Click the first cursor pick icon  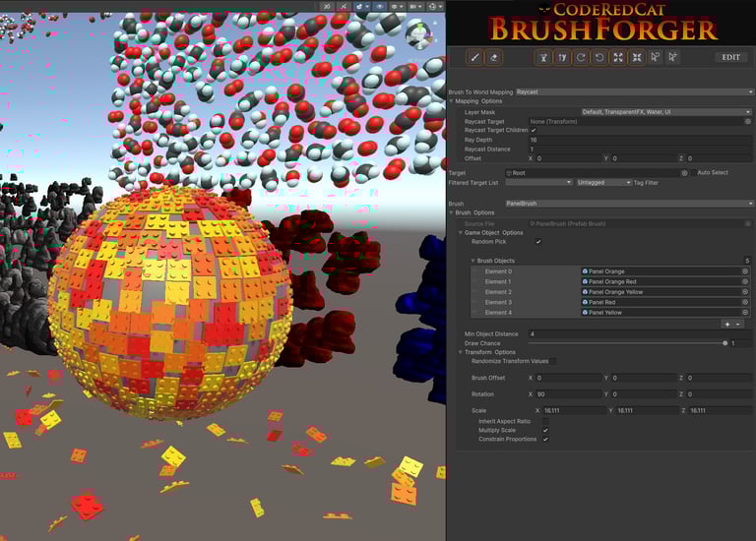(655, 57)
